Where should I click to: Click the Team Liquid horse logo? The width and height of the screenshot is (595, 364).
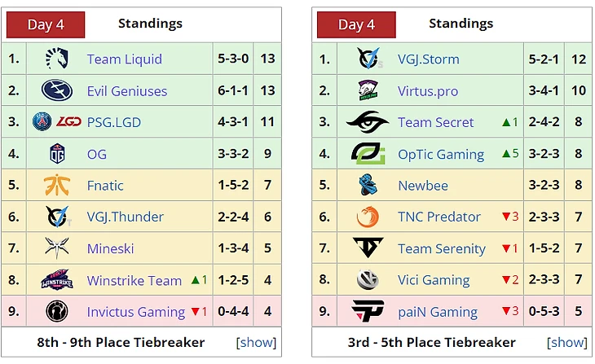[x=57, y=59]
